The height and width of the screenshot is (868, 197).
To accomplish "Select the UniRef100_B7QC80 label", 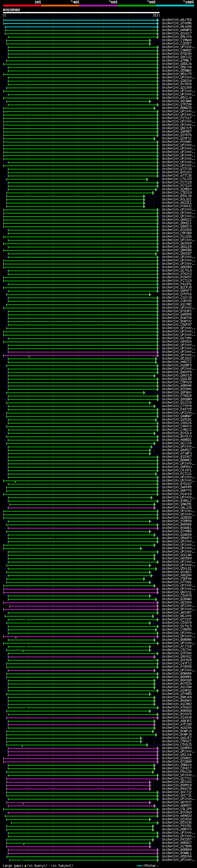I will tap(177, 54).
